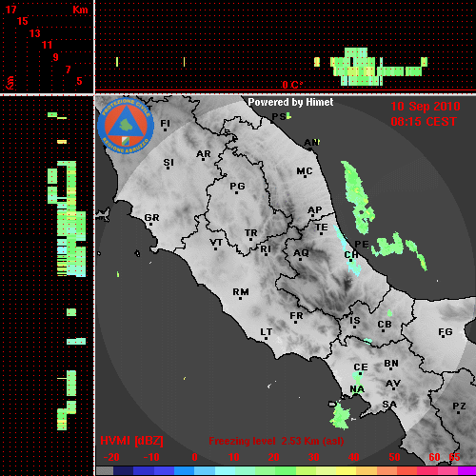Screen dimensions: 476x476
Task: Click the NA city label
Action: [x=357, y=389]
